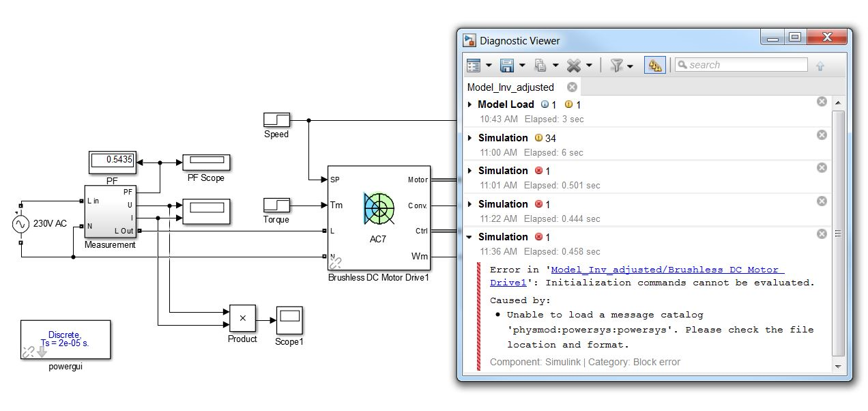This screenshot has height=411, width=868.
Task: Expand the Simulation 11:00 AM entry
Action: point(469,138)
